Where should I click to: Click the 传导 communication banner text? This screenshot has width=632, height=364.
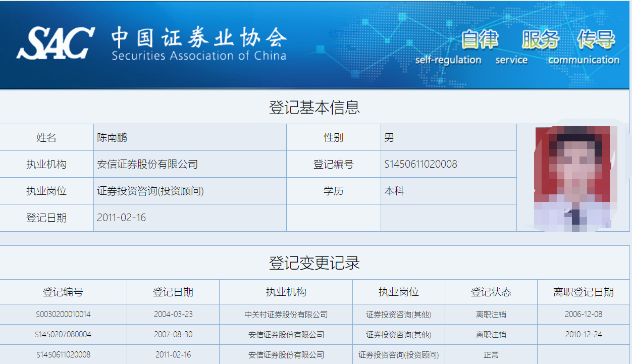pos(584,47)
